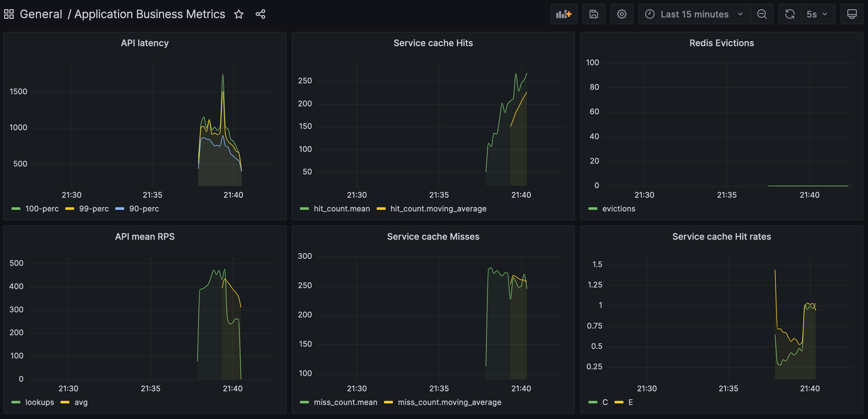Viewport: 868px width, 419px height.
Task: Star this dashboard as favorite
Action: (x=238, y=14)
